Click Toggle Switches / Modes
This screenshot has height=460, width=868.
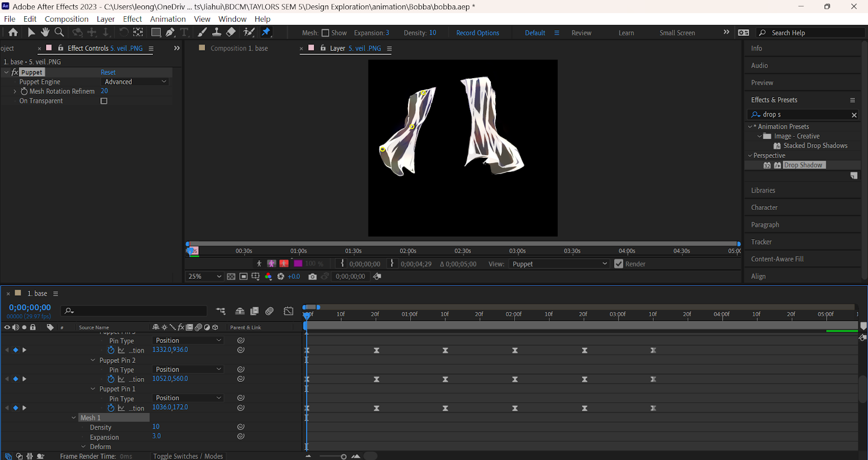pos(188,456)
